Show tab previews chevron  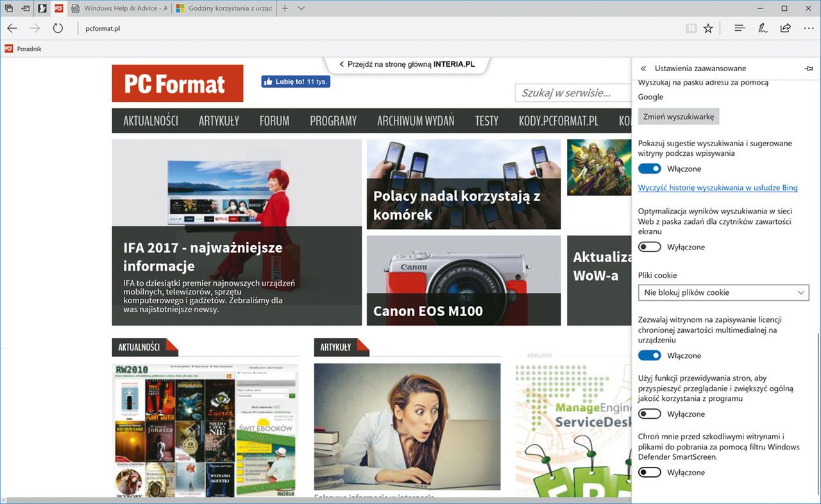[301, 8]
